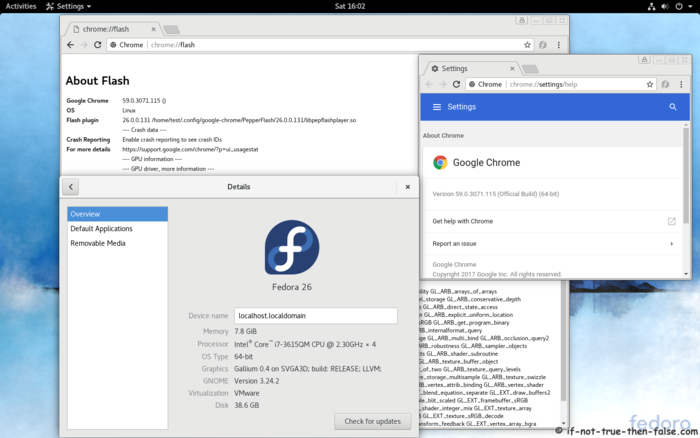
Task: Open new tab in chrome://flash window
Action: (x=171, y=29)
